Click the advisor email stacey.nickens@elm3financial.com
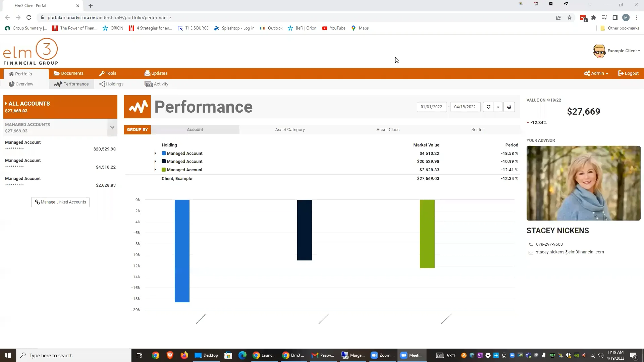The width and height of the screenshot is (644, 362). click(570, 252)
